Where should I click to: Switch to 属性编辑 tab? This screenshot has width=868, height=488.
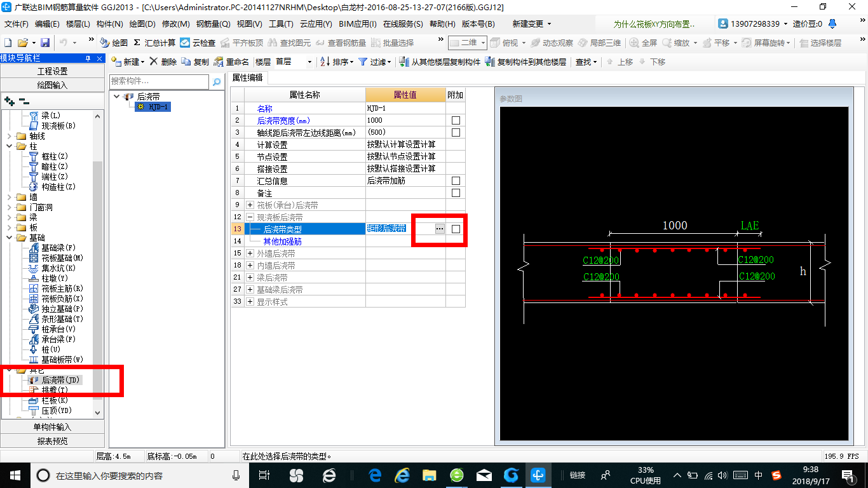click(249, 78)
